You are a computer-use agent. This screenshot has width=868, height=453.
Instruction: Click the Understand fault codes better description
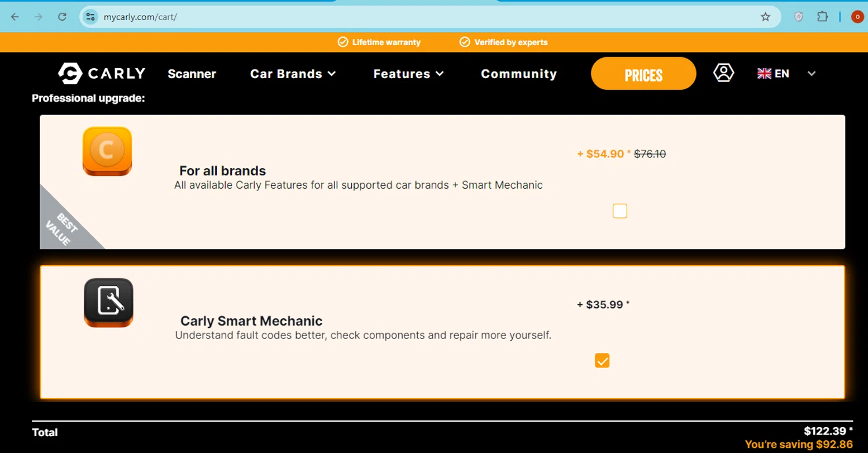(363, 335)
